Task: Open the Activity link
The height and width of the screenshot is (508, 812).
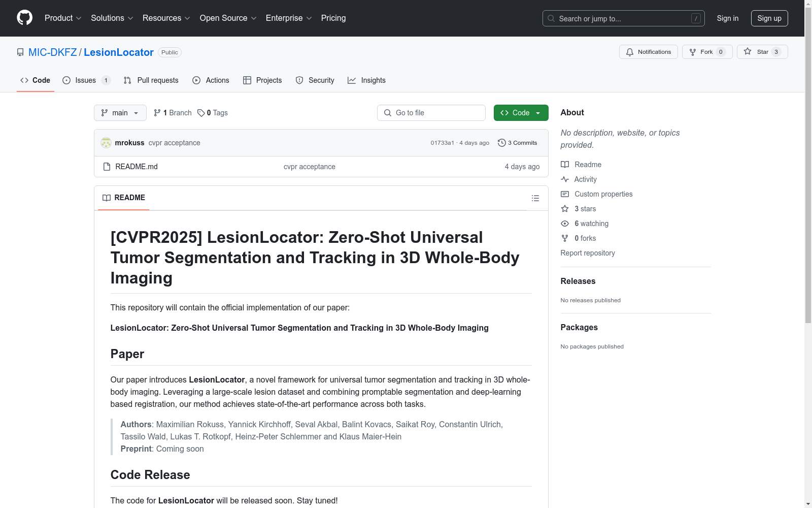Action: 579,179
